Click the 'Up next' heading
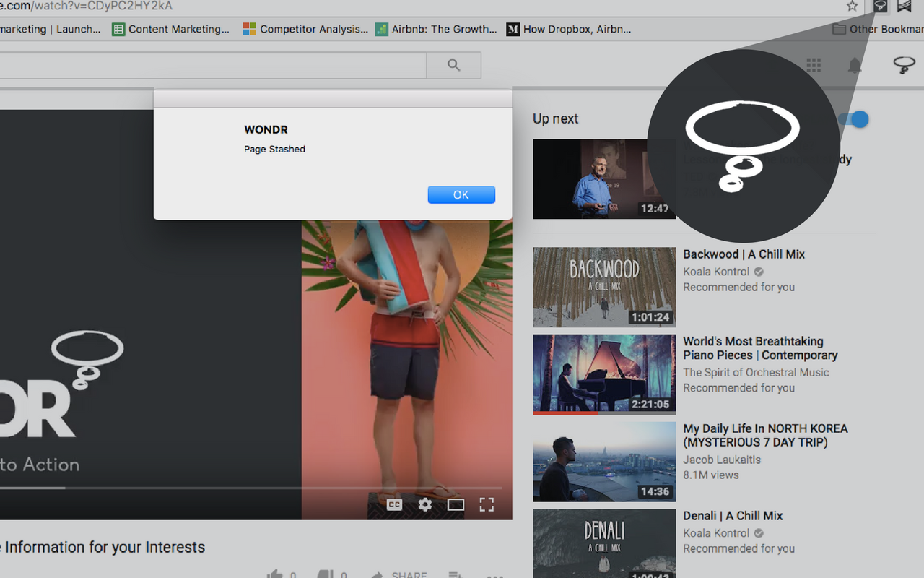This screenshot has width=924, height=578. click(556, 118)
